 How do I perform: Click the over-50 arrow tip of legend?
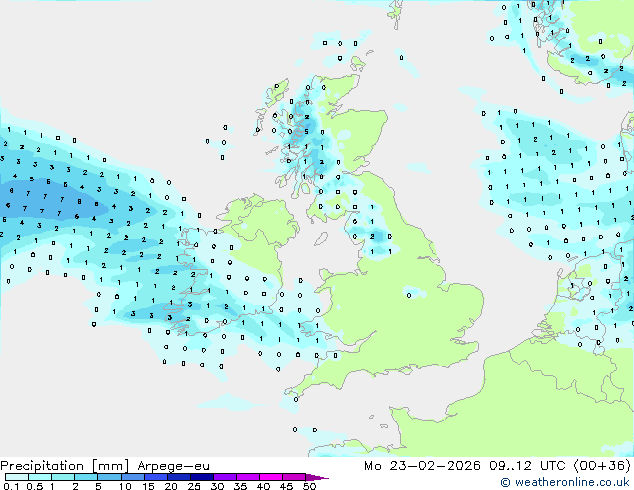[317, 477]
